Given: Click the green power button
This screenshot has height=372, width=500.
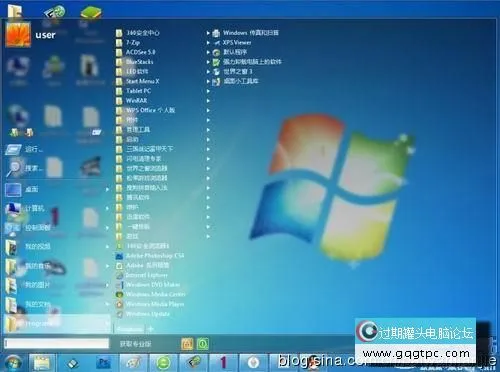Looking at the screenshot, I should 203,344.
